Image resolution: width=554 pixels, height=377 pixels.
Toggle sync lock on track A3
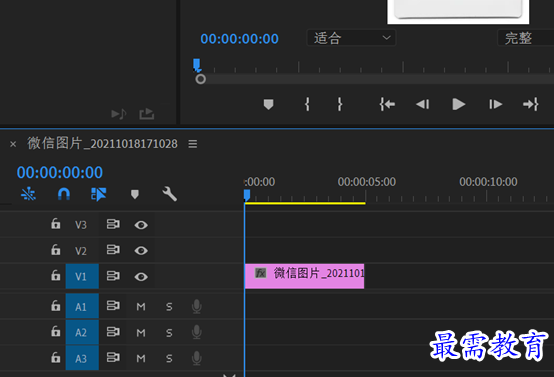113,358
